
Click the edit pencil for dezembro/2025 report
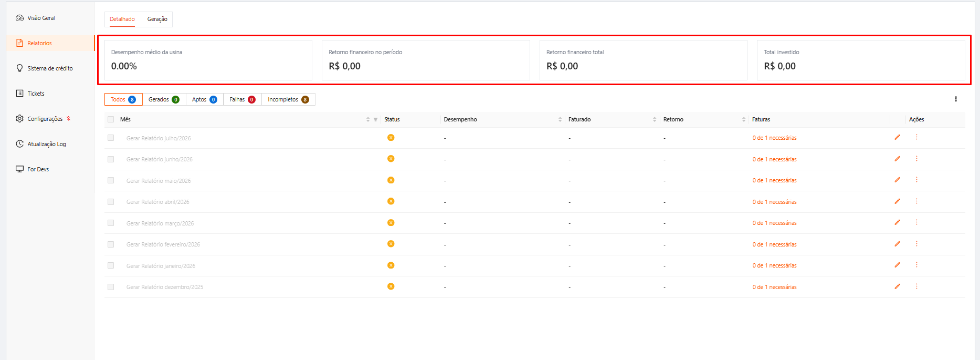tap(897, 286)
